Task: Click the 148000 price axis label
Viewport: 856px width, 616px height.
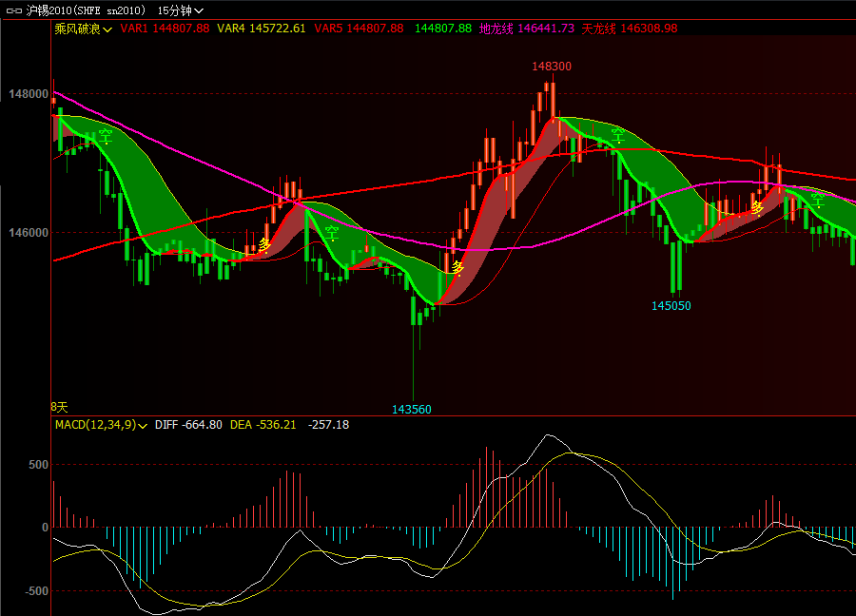Action: (29, 94)
